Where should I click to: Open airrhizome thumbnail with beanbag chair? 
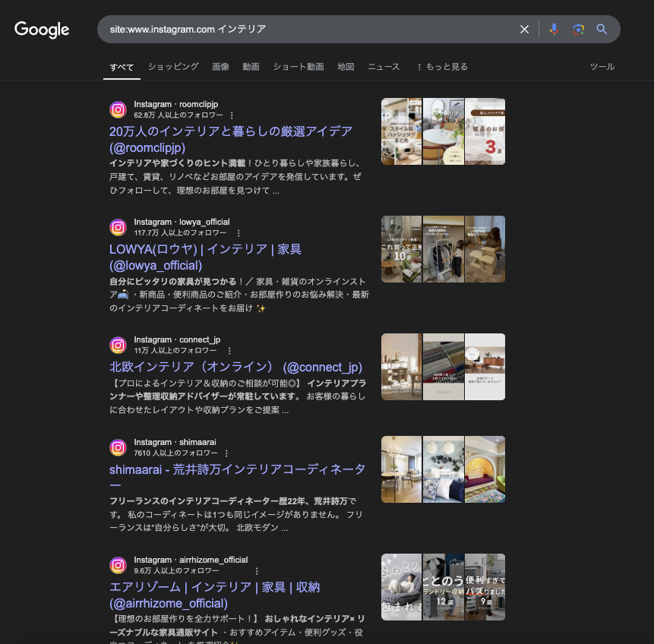tap(401, 587)
